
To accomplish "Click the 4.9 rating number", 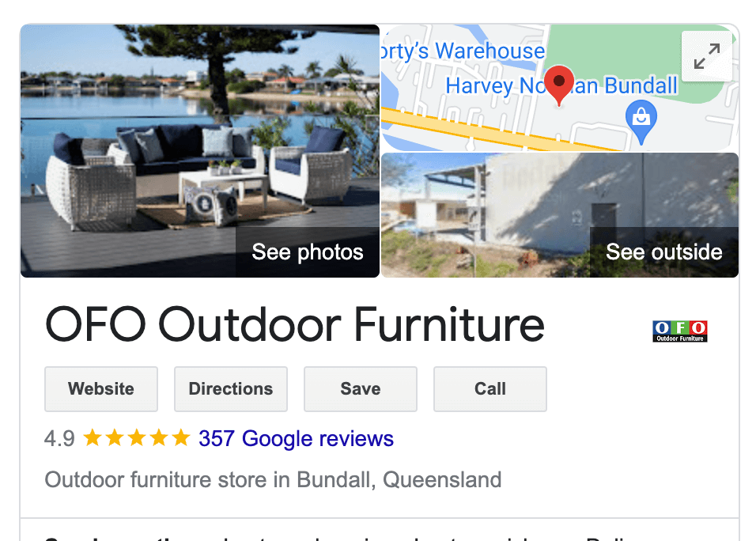I will (60, 439).
